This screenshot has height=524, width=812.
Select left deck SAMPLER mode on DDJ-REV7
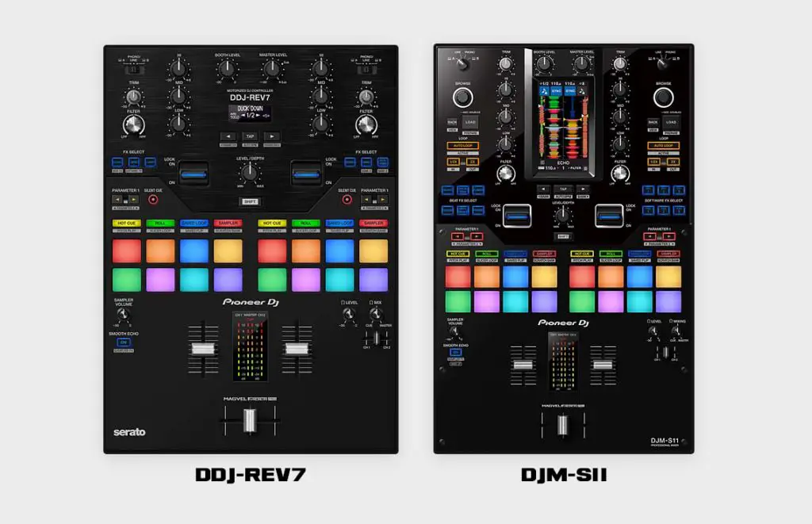228,224
